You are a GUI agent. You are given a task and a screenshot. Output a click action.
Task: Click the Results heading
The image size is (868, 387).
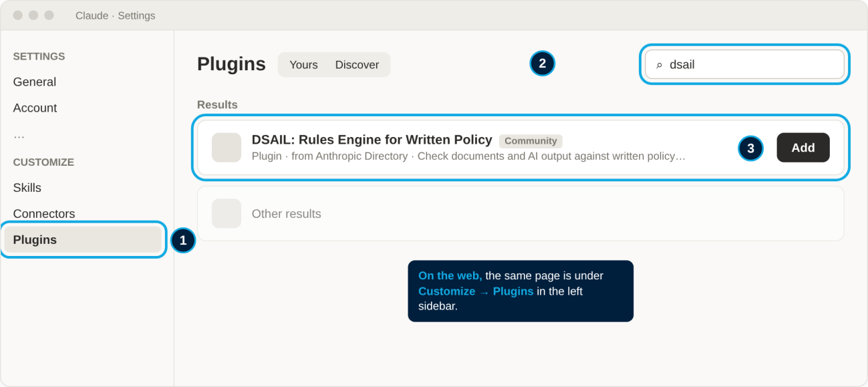tap(217, 105)
